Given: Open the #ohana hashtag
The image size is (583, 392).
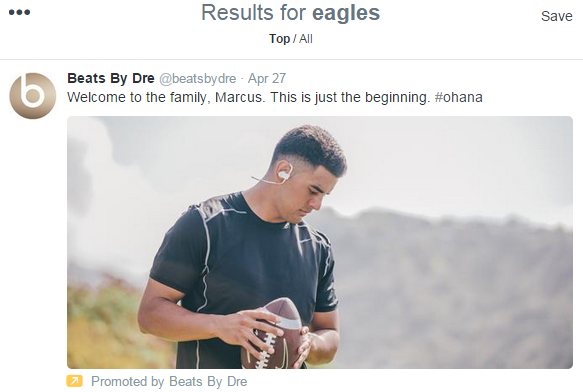Looking at the screenshot, I should pyautogui.click(x=458, y=97).
